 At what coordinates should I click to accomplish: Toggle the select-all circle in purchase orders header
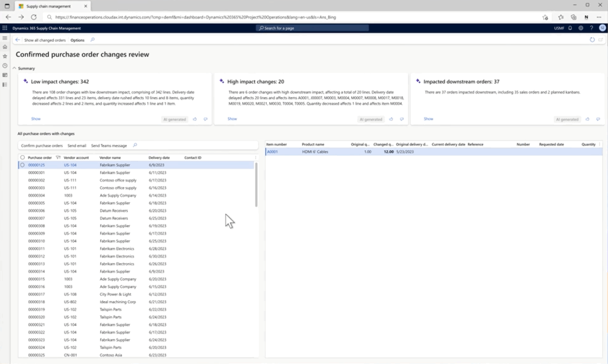point(23,158)
